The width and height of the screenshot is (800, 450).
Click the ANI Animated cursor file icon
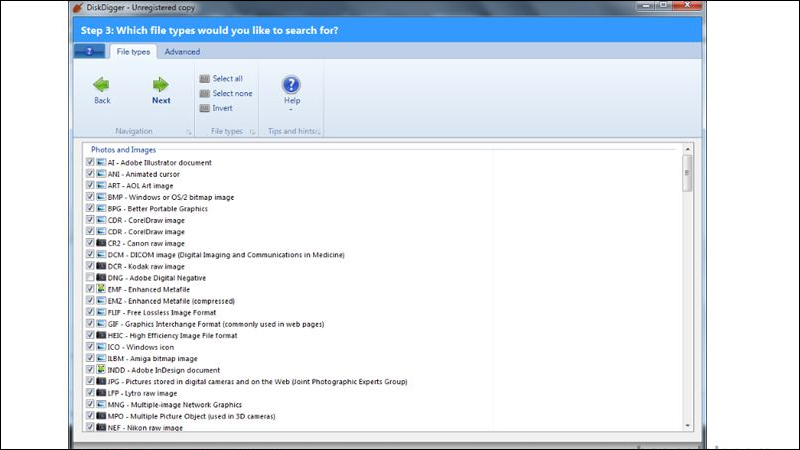pyautogui.click(x=101, y=174)
